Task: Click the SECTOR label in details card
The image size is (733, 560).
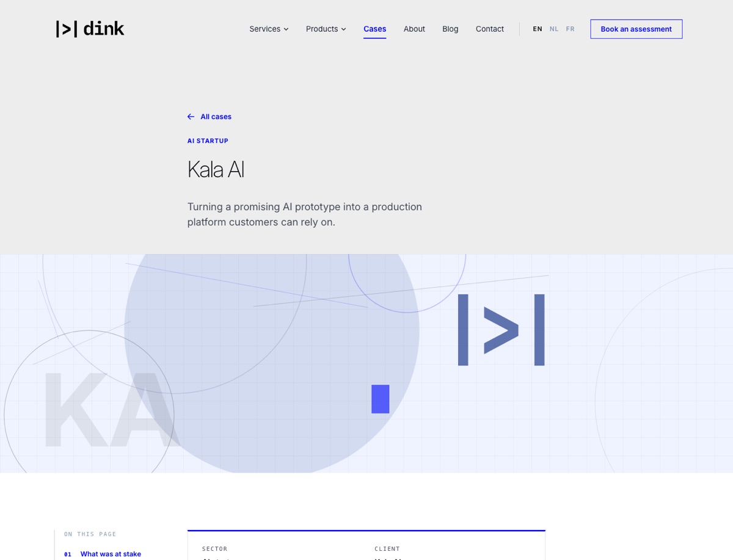Action: 214,549
